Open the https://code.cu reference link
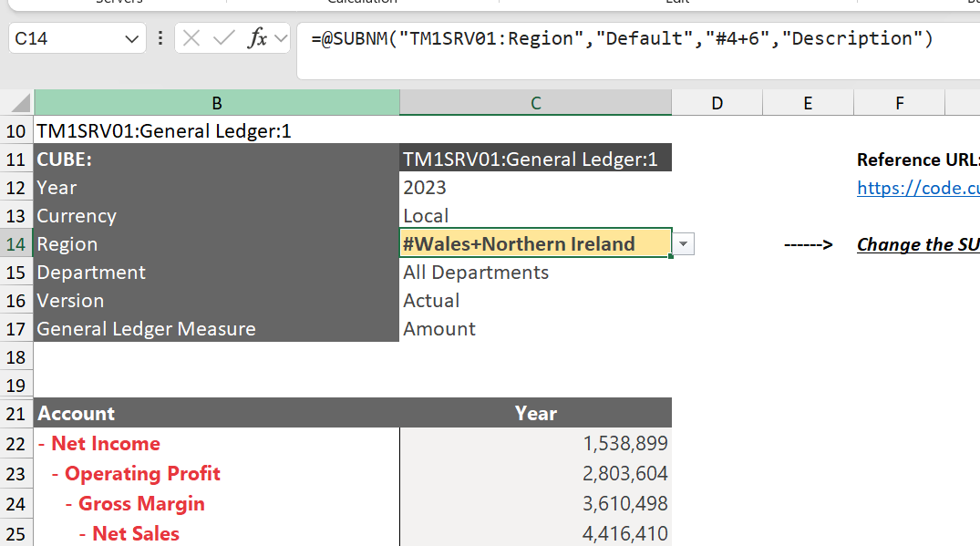 [918, 188]
